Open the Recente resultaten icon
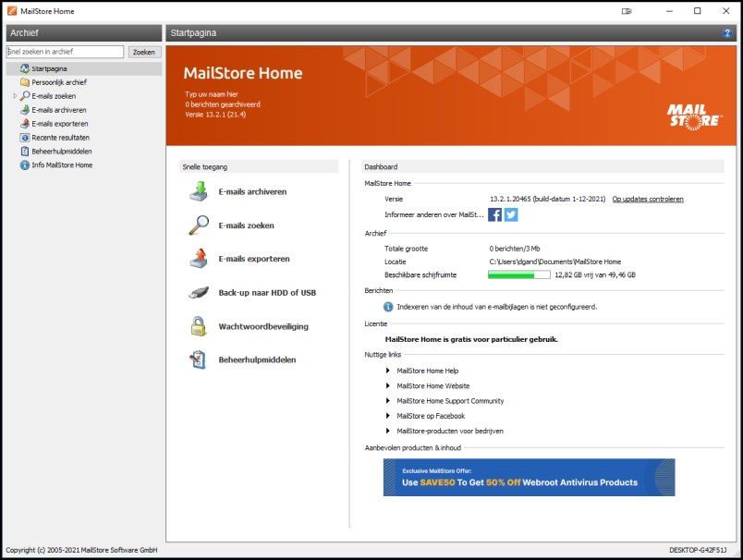Viewport: 743px width, 560px height. point(25,138)
